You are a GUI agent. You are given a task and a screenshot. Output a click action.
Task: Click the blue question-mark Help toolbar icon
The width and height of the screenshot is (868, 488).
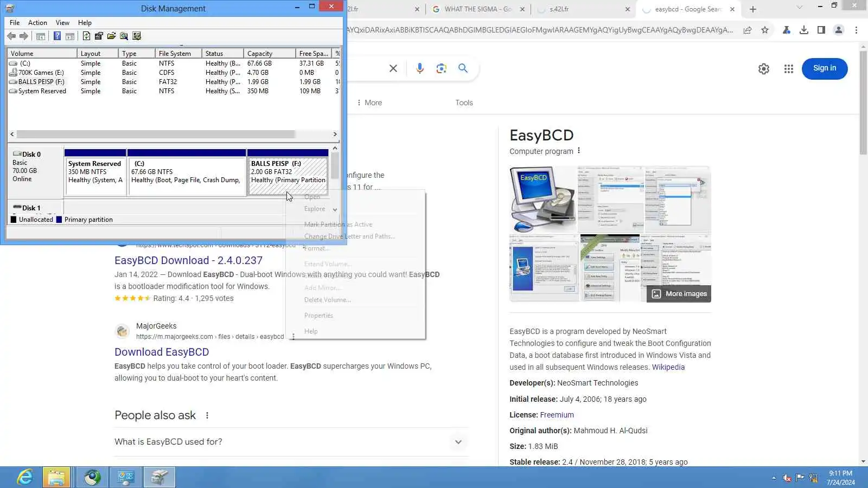pyautogui.click(x=57, y=36)
